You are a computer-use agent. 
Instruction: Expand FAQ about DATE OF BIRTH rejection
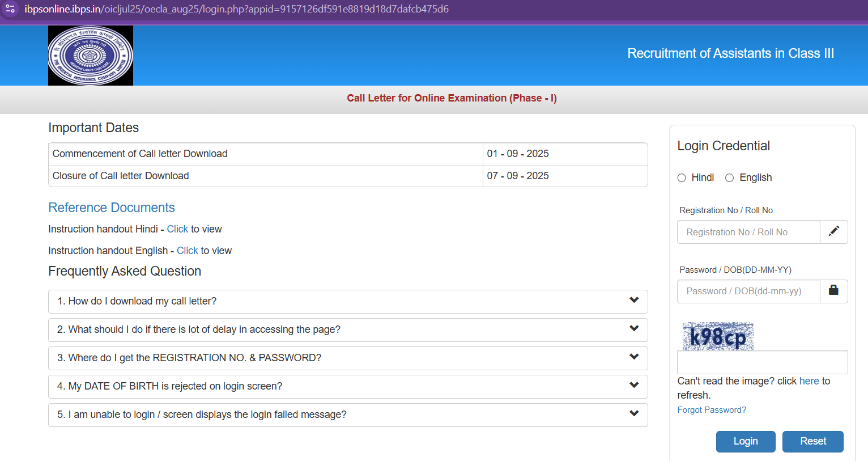tap(347, 386)
